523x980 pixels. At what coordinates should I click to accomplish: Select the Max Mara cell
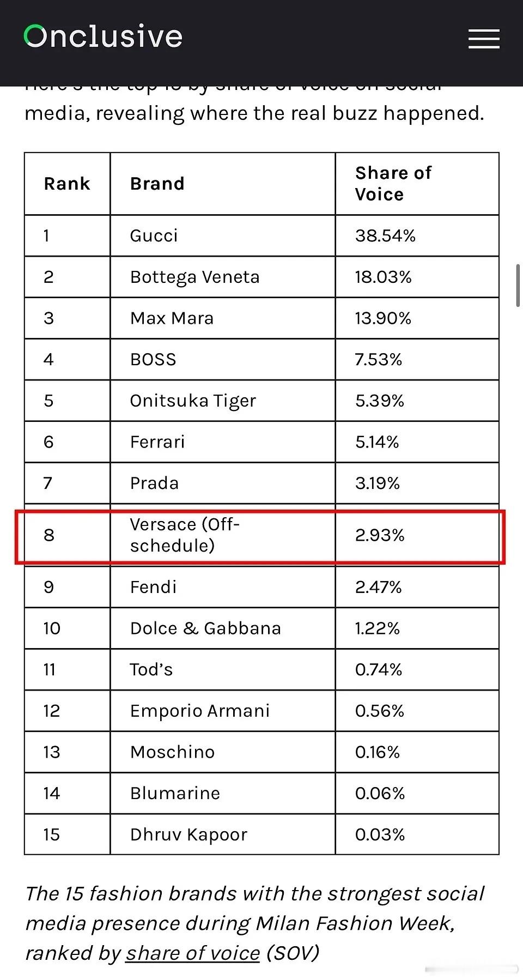click(172, 318)
